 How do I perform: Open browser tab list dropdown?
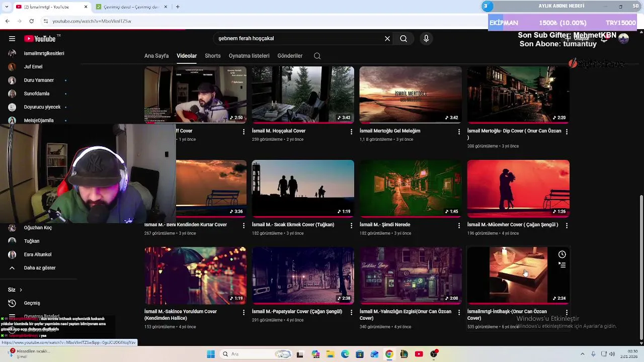(7, 7)
